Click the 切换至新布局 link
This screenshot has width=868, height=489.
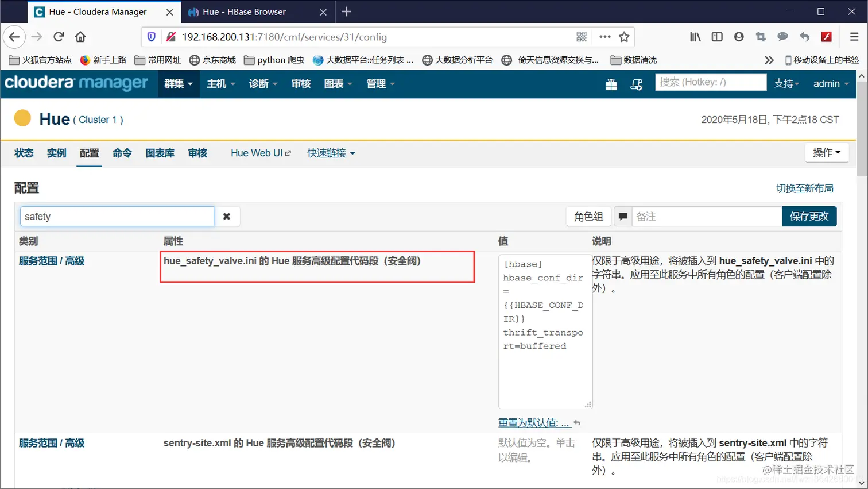[x=804, y=188]
